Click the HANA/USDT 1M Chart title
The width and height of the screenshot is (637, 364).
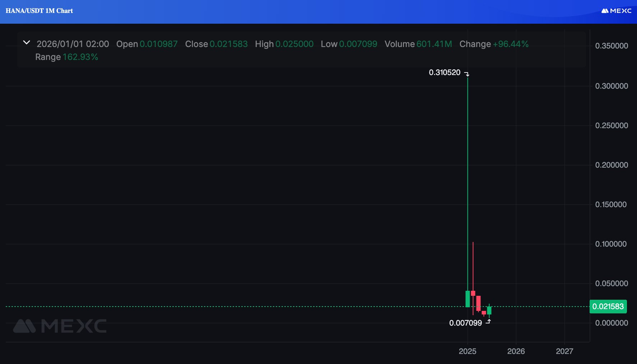tap(39, 11)
